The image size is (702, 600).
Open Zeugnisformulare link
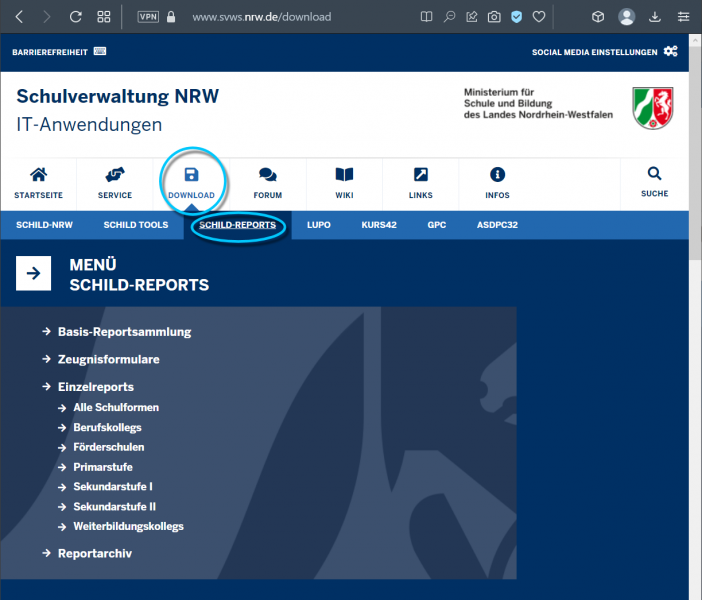point(109,360)
